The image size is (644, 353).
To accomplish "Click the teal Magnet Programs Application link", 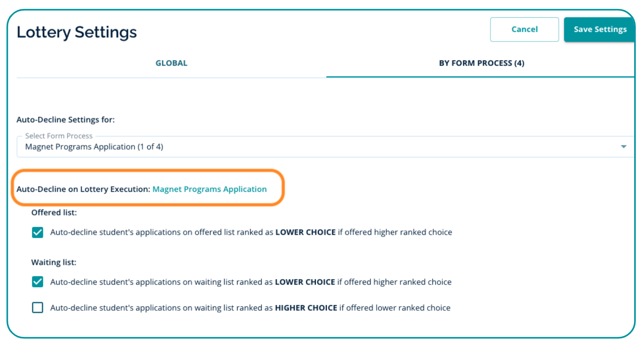I will [x=209, y=189].
